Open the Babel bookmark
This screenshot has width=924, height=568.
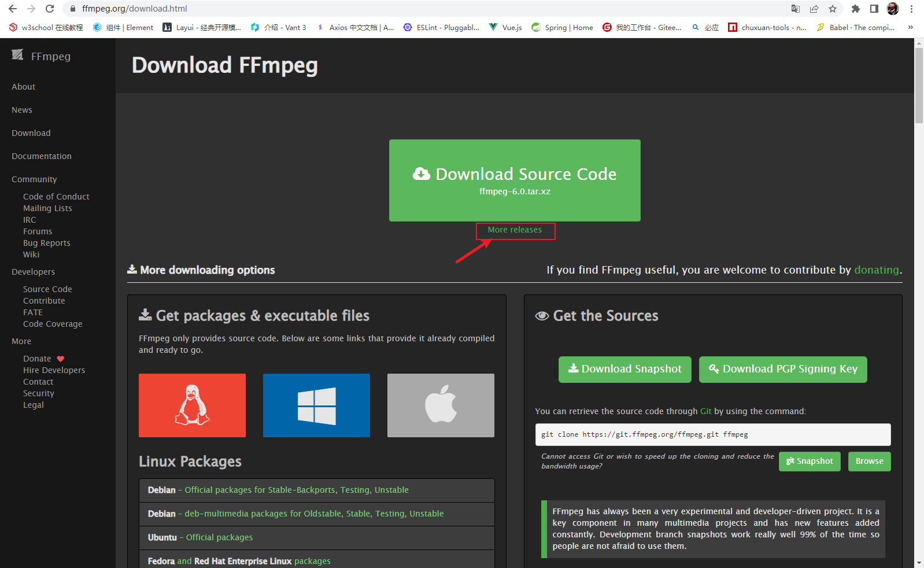pyautogui.click(x=856, y=27)
